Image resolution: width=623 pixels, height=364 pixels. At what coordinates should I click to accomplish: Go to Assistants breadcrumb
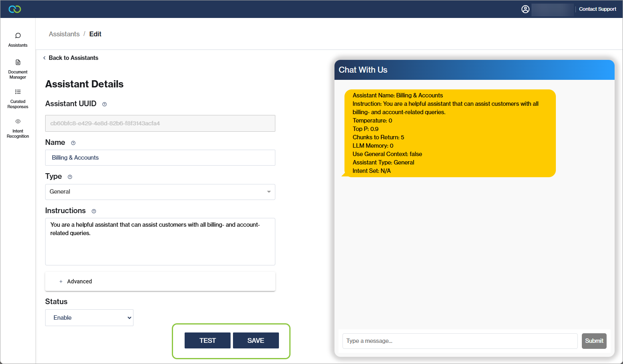point(64,34)
